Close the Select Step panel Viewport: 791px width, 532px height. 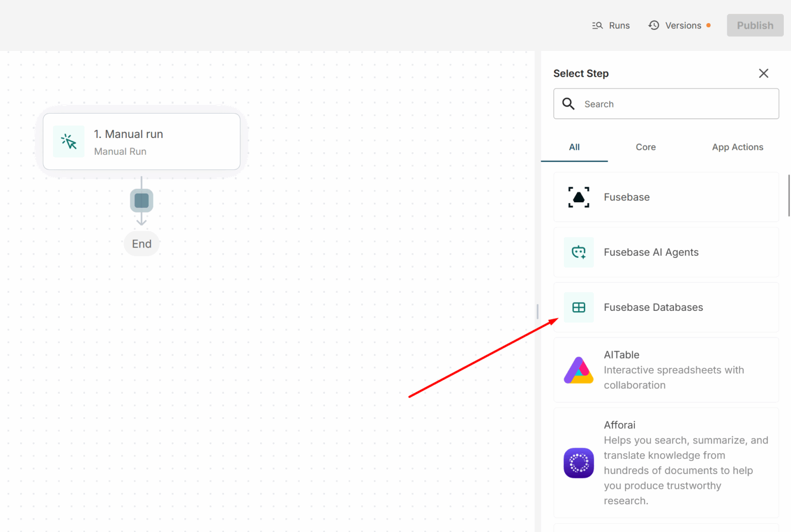tap(764, 73)
